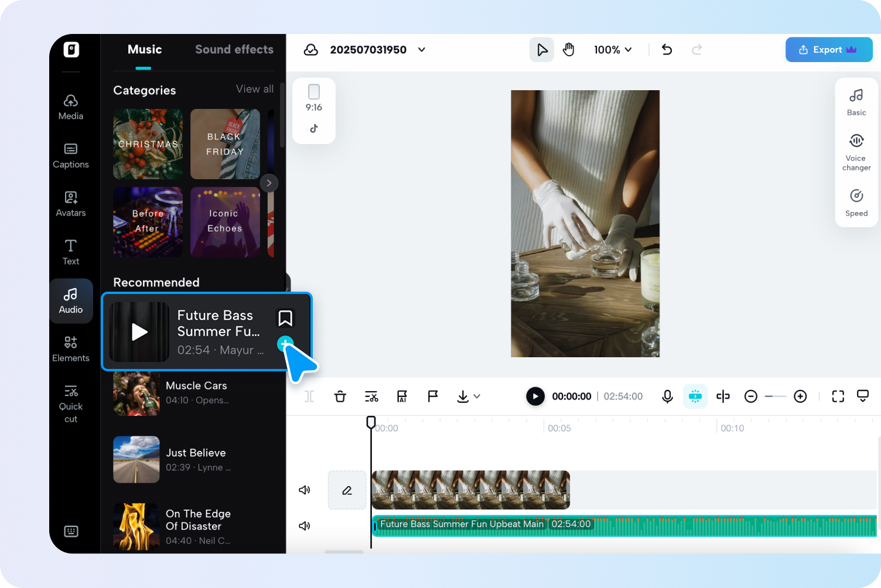Expand the 100% zoom dropdown
Screen dimensions: 881x588
coord(613,50)
